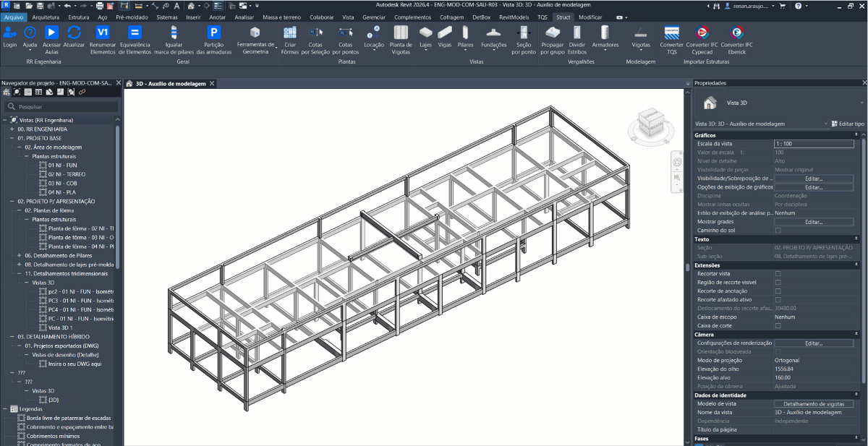The height and width of the screenshot is (446, 868).
Task: Click the Pesquisar search field
Action: tap(61, 106)
